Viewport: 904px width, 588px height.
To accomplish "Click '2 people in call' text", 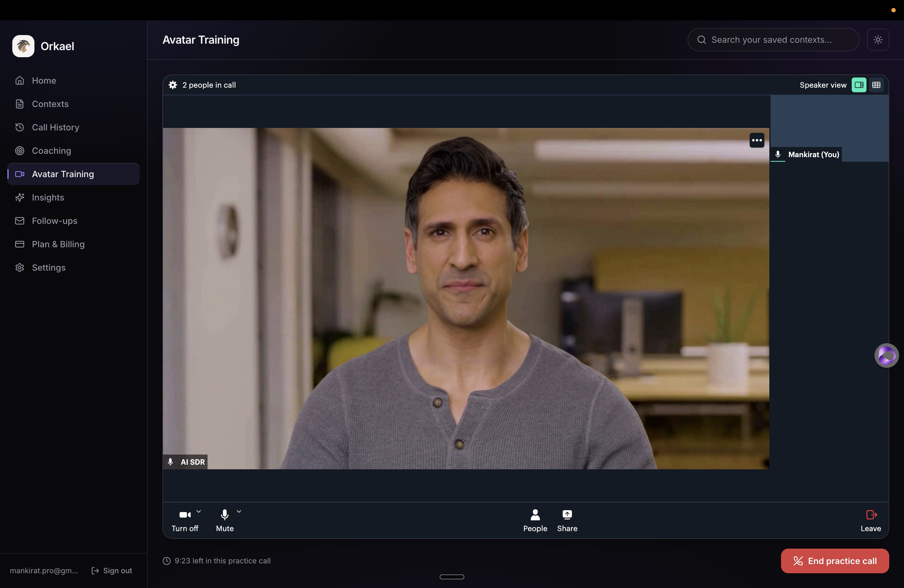I will coord(209,85).
